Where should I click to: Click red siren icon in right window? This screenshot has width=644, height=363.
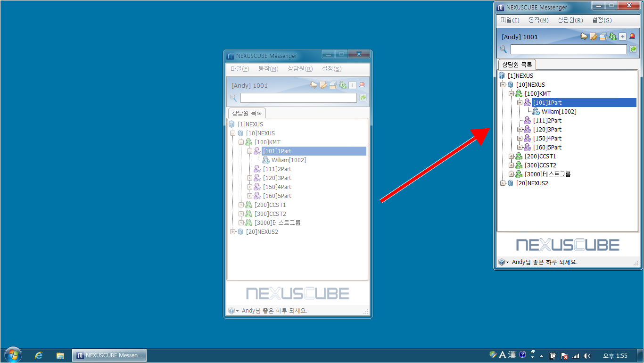(632, 36)
